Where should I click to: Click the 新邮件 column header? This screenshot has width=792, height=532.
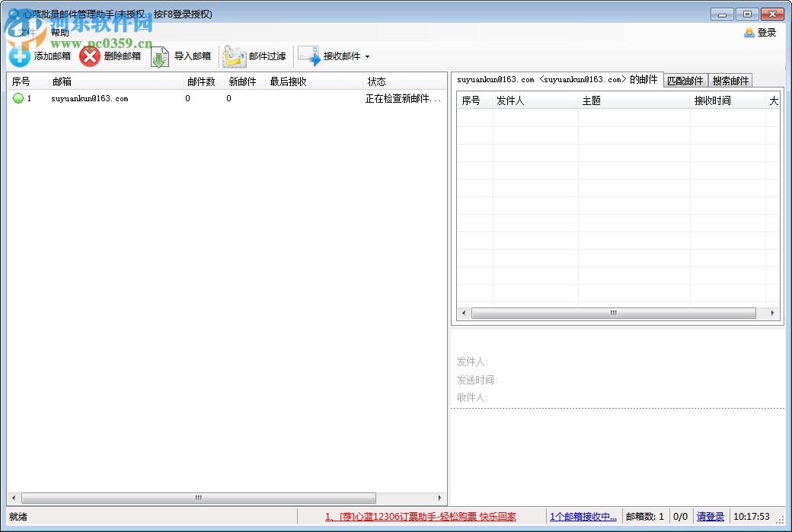pyautogui.click(x=244, y=81)
